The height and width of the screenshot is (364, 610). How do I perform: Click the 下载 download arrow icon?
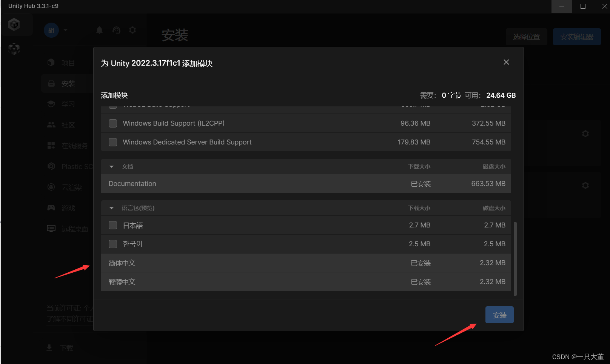coord(49,348)
